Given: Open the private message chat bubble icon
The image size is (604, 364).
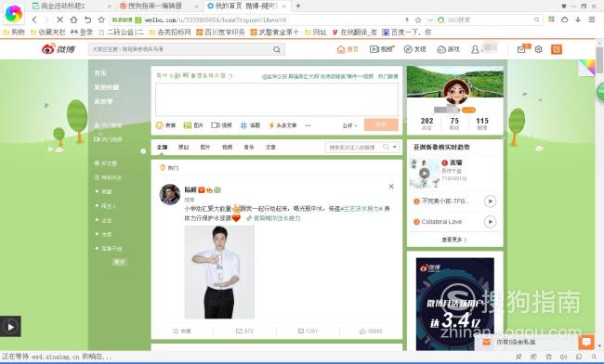Looking at the screenshot, I should pyautogui.click(x=586, y=342).
